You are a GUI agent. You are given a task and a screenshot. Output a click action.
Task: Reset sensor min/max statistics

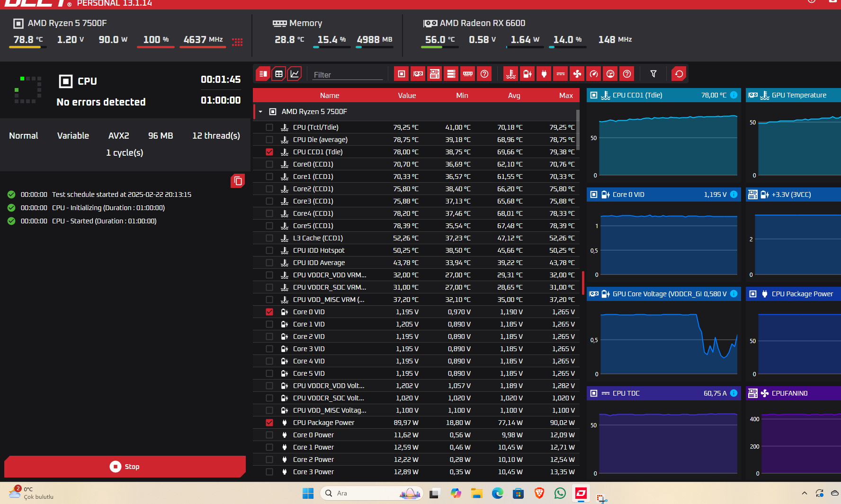[679, 74]
